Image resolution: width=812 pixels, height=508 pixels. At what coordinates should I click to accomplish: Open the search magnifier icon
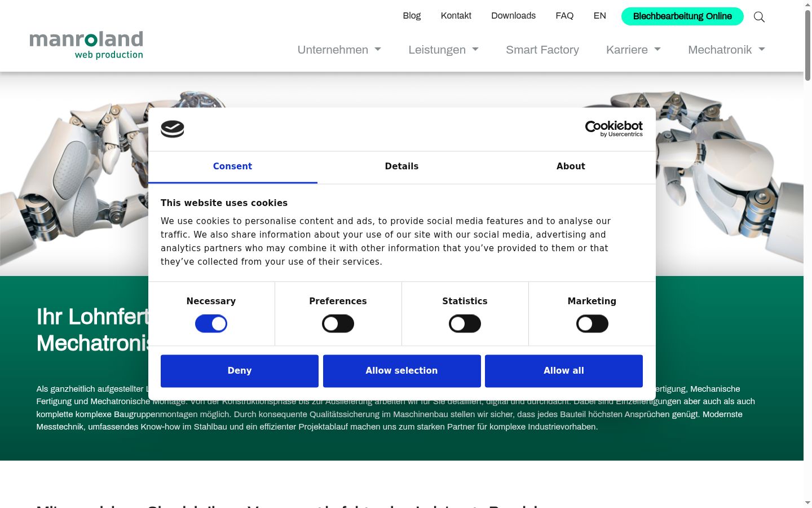click(x=759, y=17)
